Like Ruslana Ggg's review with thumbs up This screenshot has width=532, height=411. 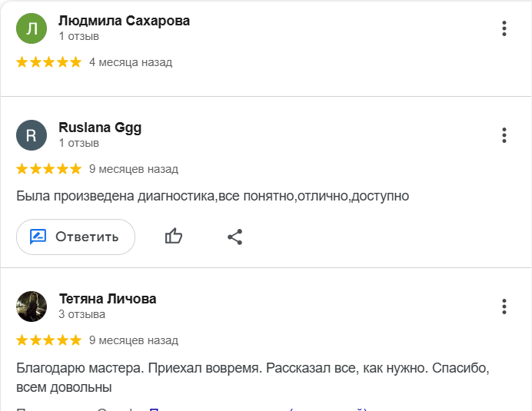(174, 237)
